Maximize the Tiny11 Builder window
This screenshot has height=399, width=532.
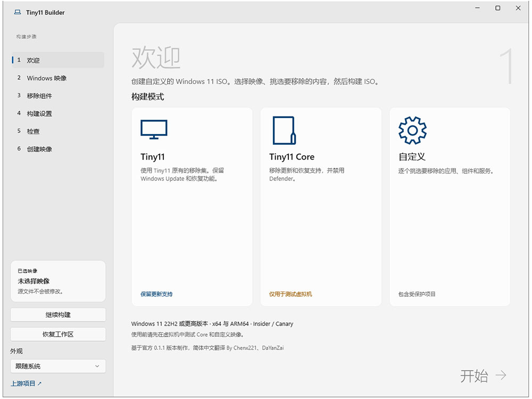click(x=498, y=8)
